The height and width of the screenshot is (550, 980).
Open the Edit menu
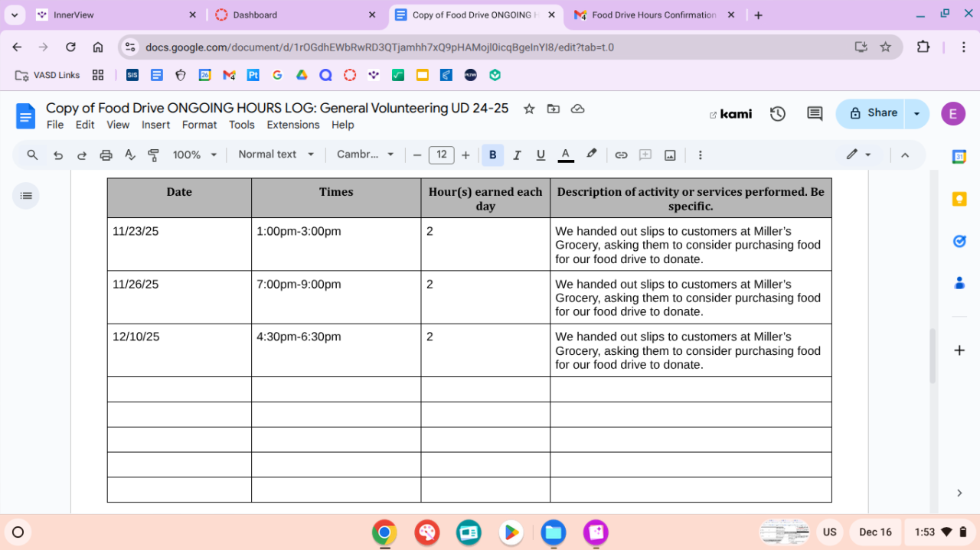tap(85, 125)
